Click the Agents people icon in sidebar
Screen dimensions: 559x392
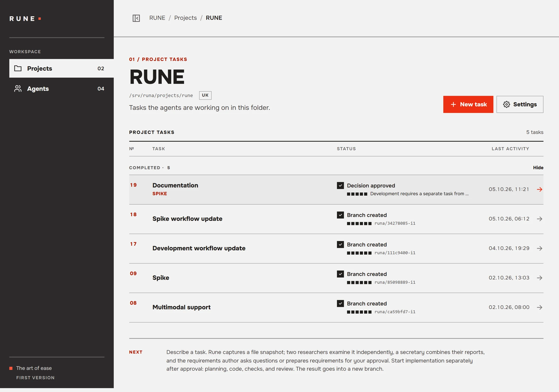[18, 88]
